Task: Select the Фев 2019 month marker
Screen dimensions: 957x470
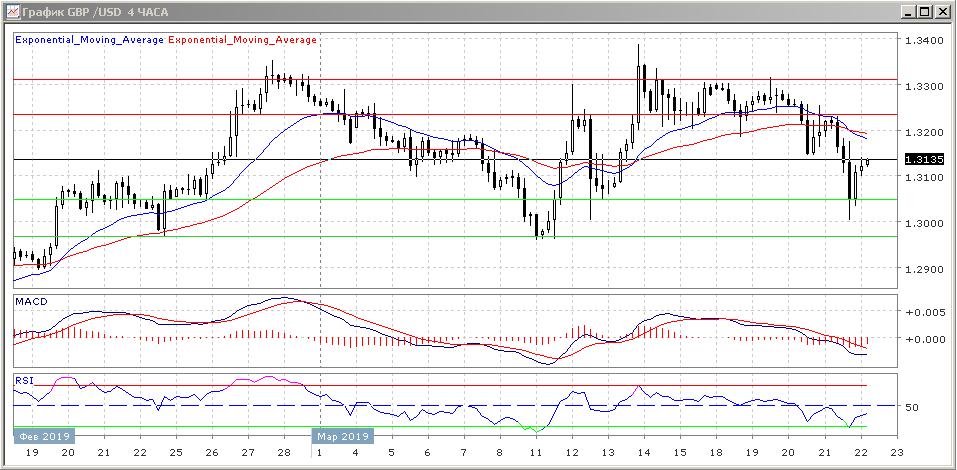Action: tap(42, 437)
